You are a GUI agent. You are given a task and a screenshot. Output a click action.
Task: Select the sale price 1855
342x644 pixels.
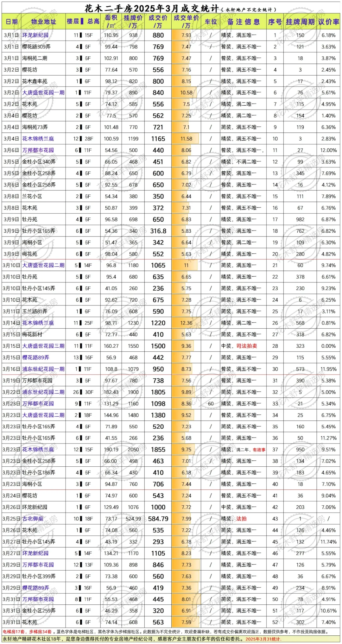(x=158, y=450)
